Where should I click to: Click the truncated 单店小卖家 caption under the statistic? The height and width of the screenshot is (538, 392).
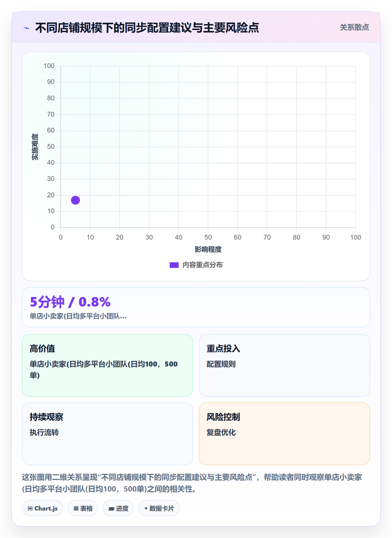tap(78, 316)
